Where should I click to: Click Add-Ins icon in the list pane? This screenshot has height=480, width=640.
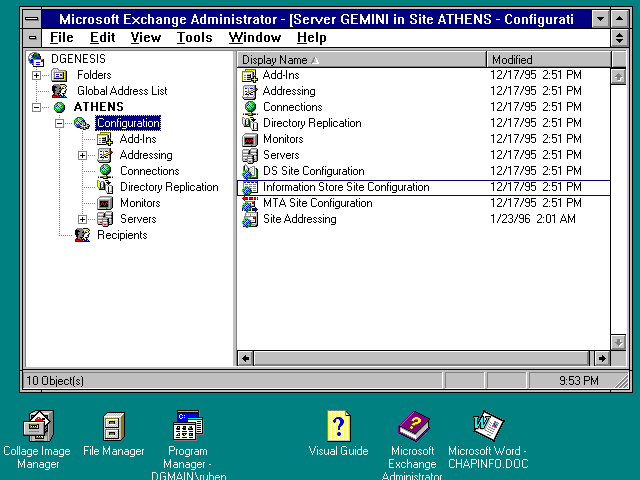point(250,75)
